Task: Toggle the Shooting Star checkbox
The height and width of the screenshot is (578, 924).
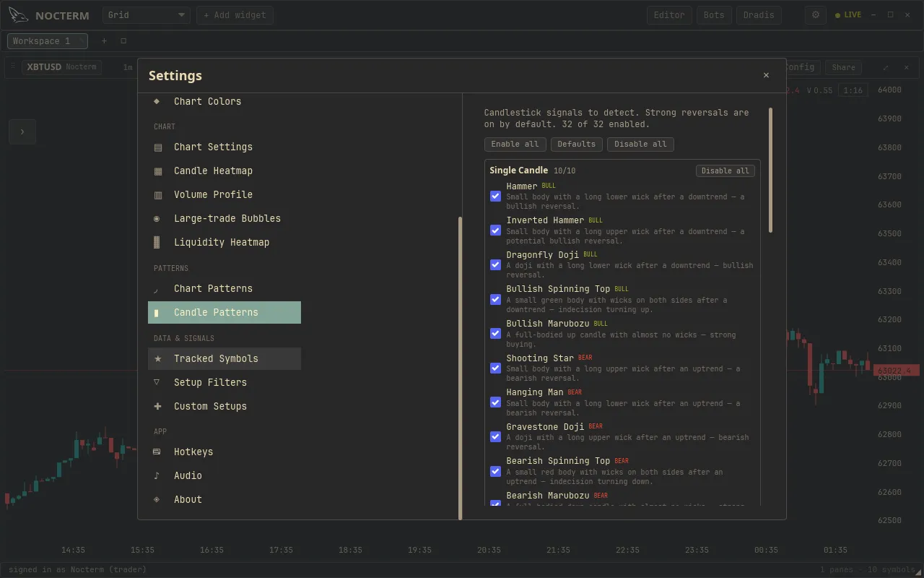Action: pos(495,368)
